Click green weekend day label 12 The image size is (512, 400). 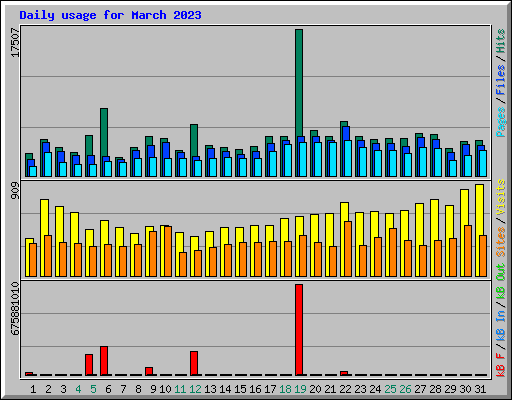195,389
